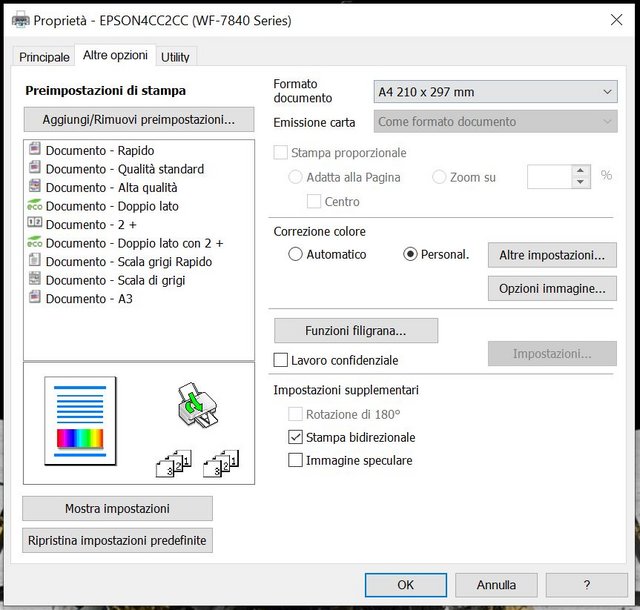Click Ripristina impostazioni predefinite
This screenshot has width=640, height=610.
[118, 541]
